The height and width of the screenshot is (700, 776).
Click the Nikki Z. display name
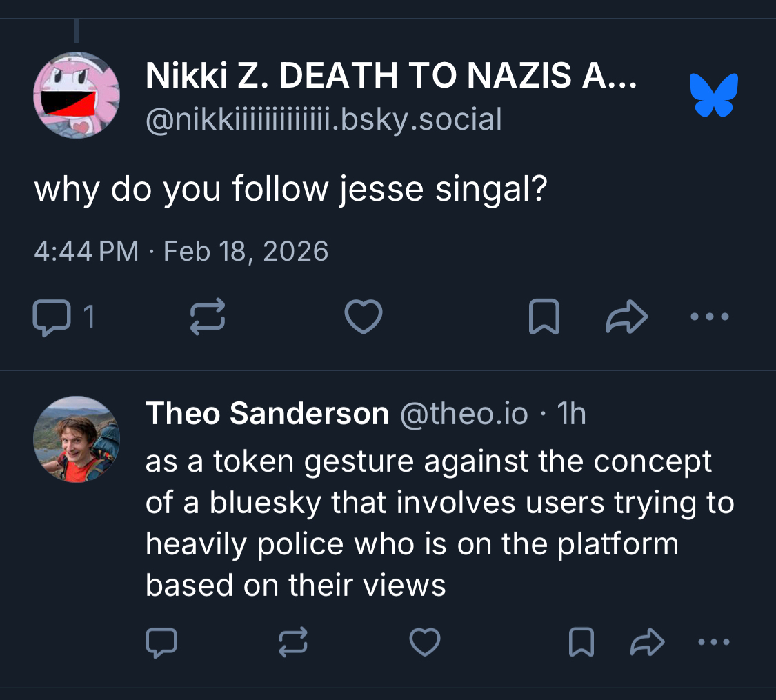click(390, 77)
